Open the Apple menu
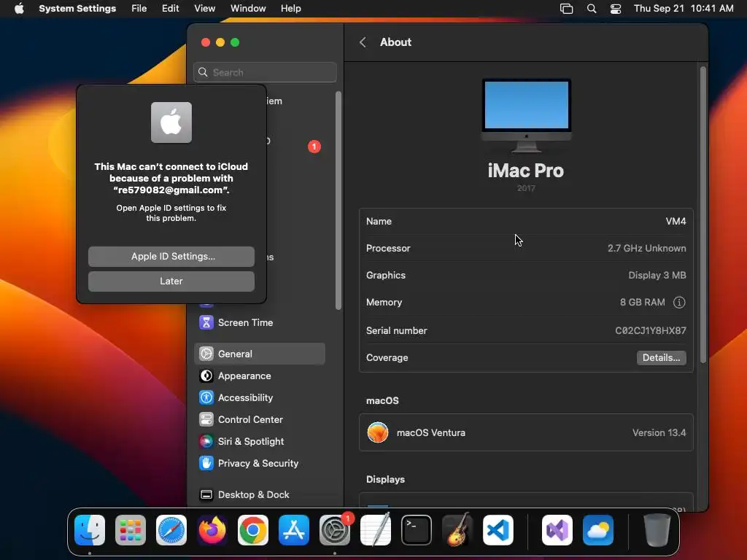Viewport: 747px width, 560px height. (x=19, y=9)
